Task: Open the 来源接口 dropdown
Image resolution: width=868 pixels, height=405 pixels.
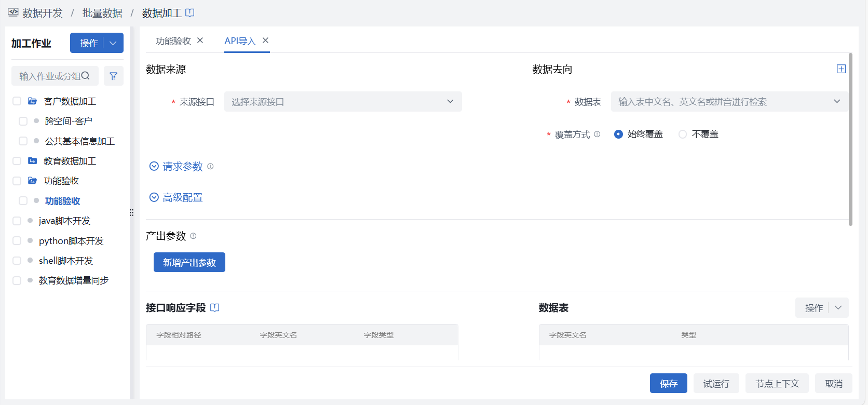Action: 343,102
